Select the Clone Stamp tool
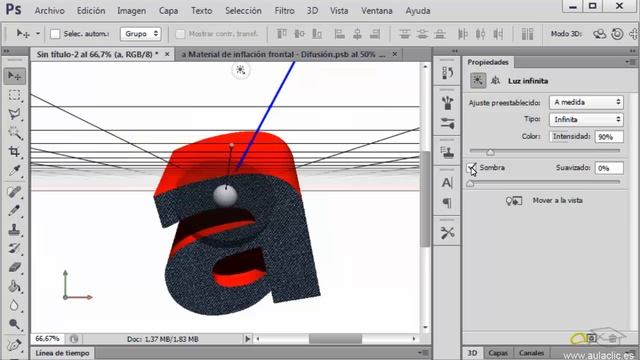 point(15,229)
